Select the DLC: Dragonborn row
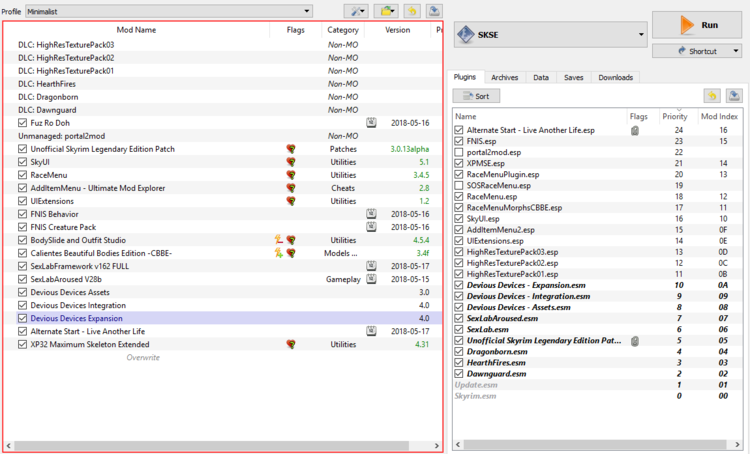Image resolution: width=750 pixels, height=454 pixels. click(223, 97)
